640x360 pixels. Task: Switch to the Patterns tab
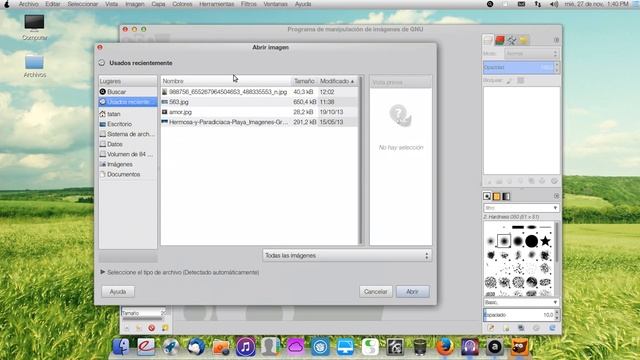pos(496,196)
